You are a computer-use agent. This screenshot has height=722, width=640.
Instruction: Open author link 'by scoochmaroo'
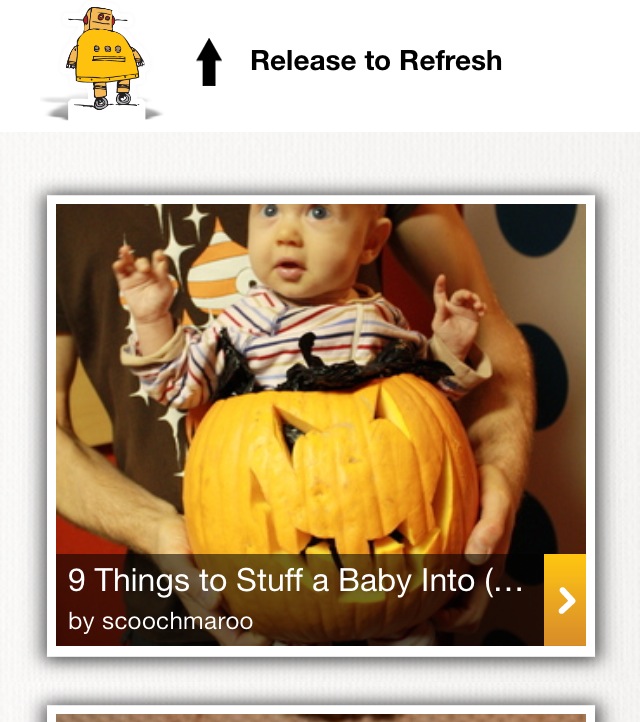160,621
